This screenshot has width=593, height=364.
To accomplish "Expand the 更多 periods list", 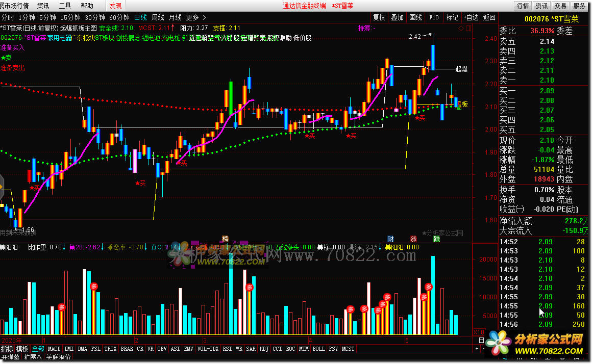I will coord(195,17).
